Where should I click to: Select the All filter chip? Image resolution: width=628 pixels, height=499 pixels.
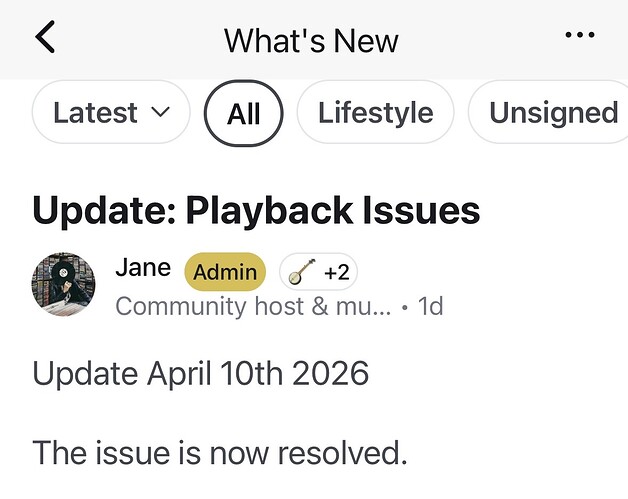pos(244,113)
